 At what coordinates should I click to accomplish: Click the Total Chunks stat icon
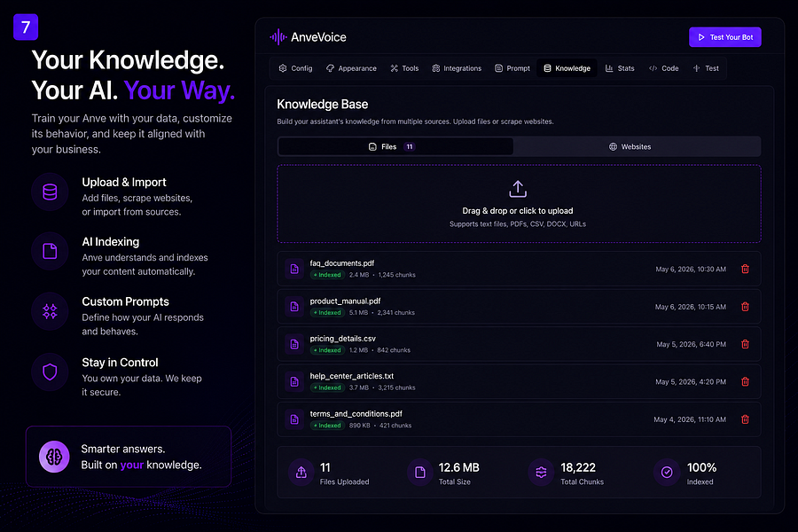click(x=541, y=473)
